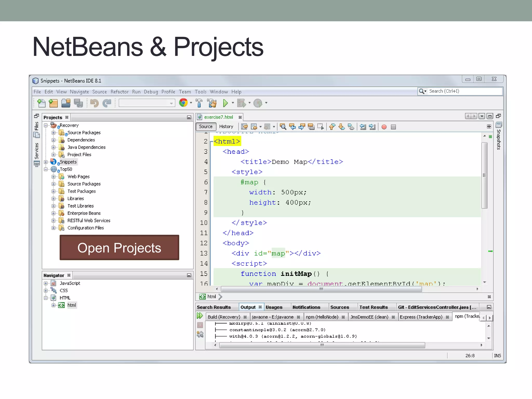The height and width of the screenshot is (399, 532).
Task: Open the Snapshots side panel button
Action: (498, 136)
